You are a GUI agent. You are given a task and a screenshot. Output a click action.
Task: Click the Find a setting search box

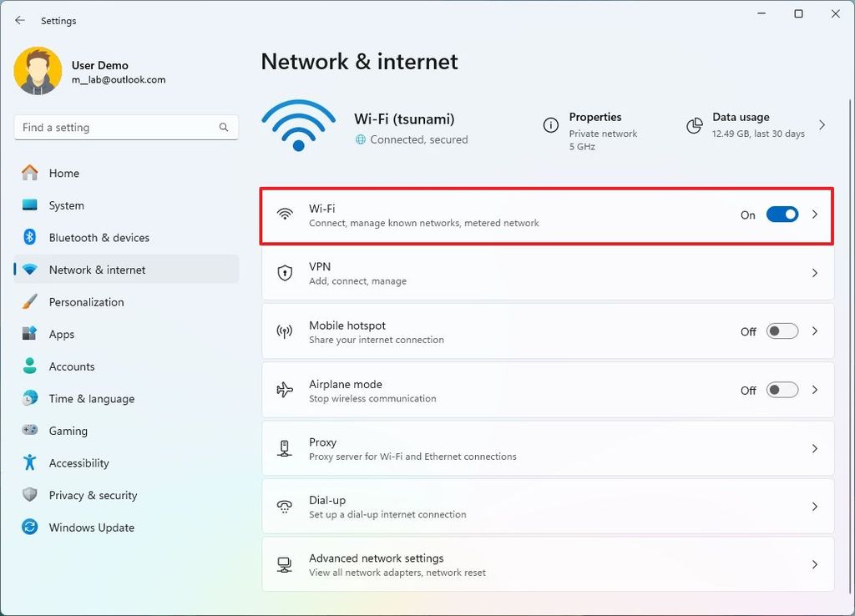[x=125, y=127]
